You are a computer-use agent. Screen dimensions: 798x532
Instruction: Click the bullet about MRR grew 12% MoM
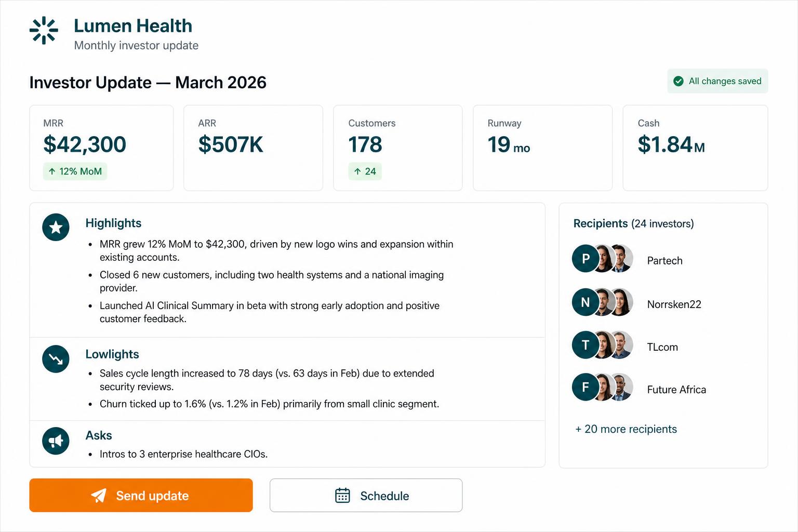(x=276, y=250)
